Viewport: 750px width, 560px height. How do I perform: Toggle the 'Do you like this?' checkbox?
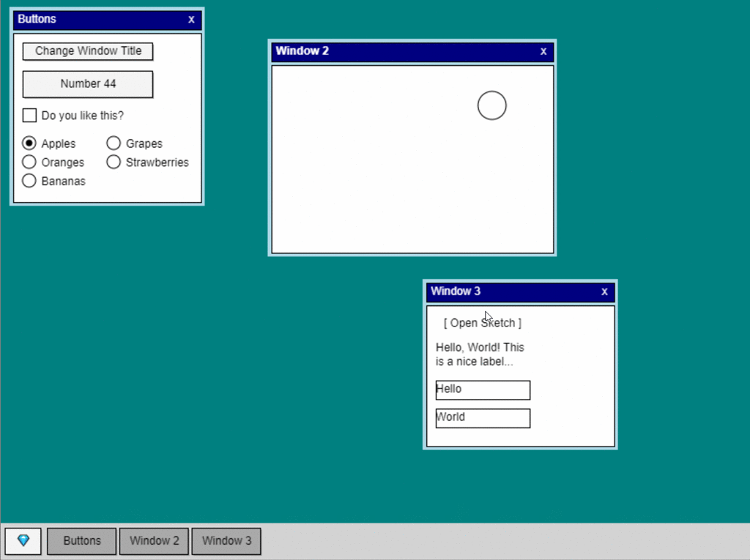coord(29,115)
